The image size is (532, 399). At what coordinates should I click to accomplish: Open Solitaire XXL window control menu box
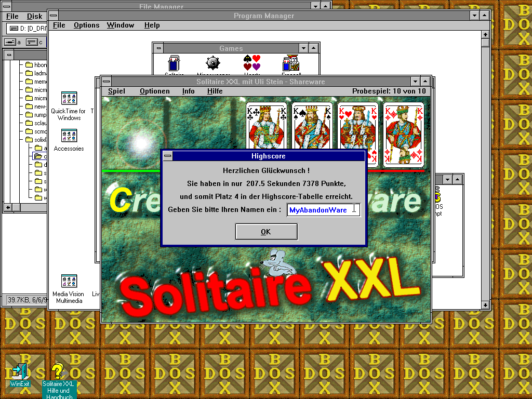point(106,82)
